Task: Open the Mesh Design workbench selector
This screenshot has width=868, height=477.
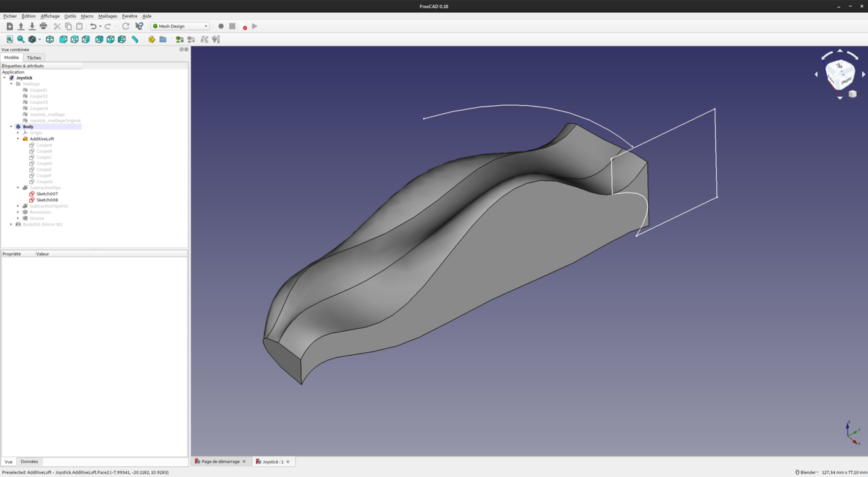Action: tap(180, 26)
